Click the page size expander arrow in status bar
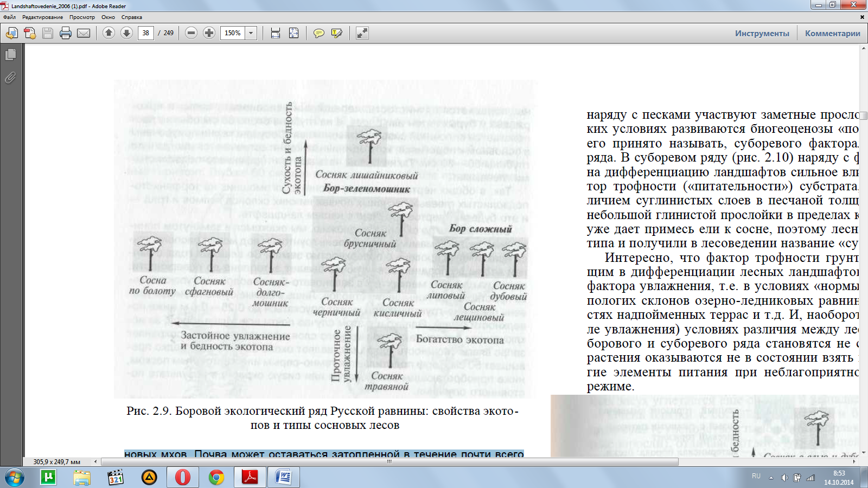868x488 pixels. [x=95, y=462]
